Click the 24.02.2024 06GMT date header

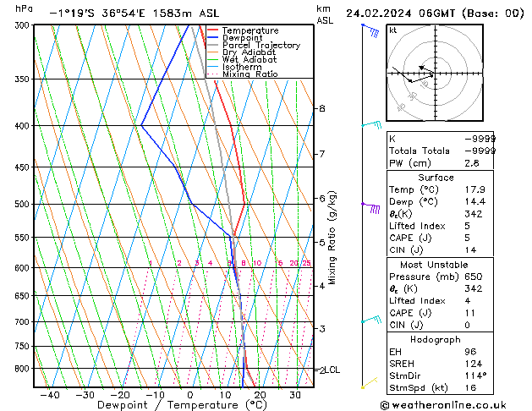pos(431,14)
